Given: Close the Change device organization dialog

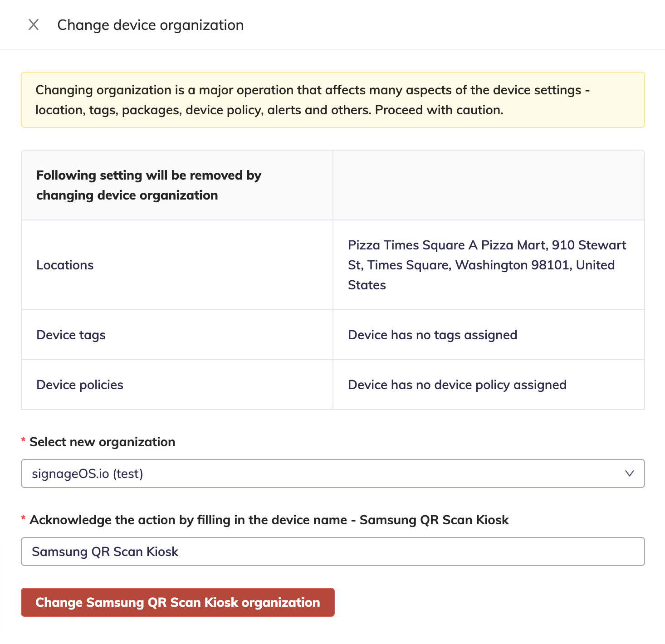Looking at the screenshot, I should [x=34, y=25].
